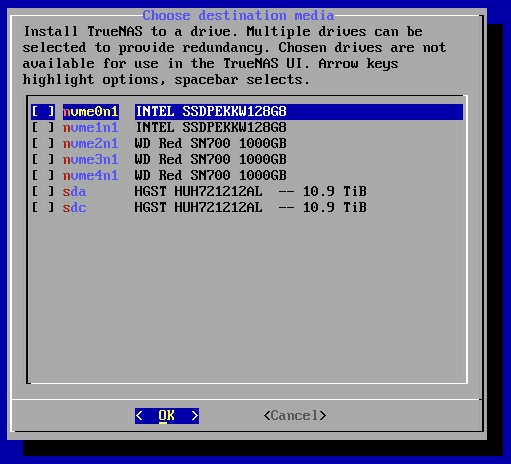Click HGST HUH721212AL description for sda
Viewport: 511px width, 464px height.
(x=251, y=192)
